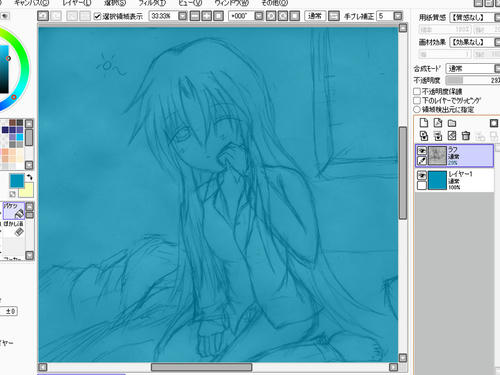Screen dimensions: 500x375
Task: Create a new linework layer
Action: point(438,123)
